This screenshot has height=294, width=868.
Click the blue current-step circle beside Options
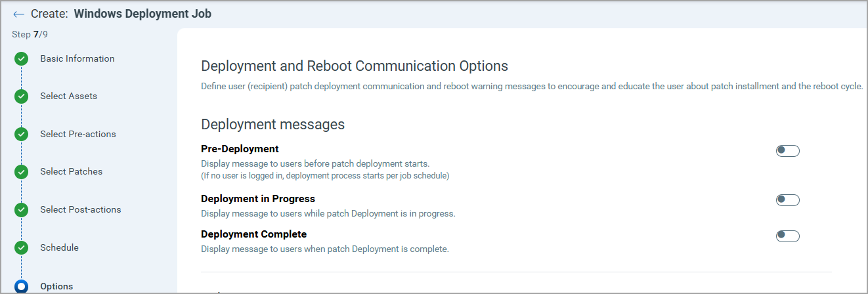click(22, 286)
